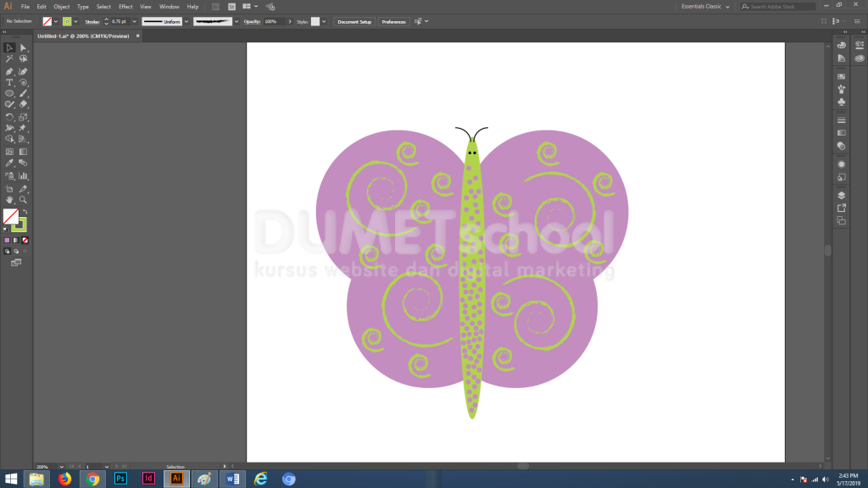
Task: Select the Mesh tool
Action: click(9, 152)
